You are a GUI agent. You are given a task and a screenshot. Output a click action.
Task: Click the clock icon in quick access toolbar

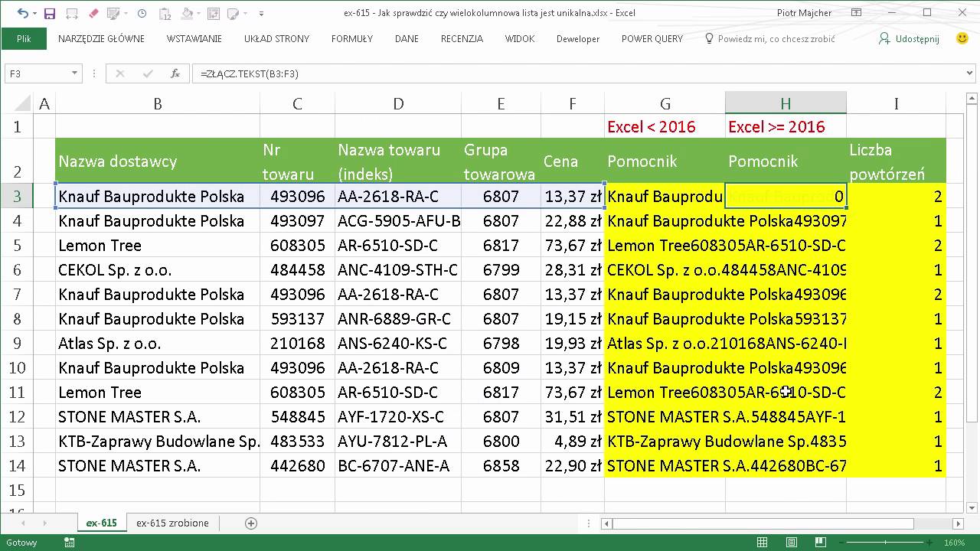142,13
